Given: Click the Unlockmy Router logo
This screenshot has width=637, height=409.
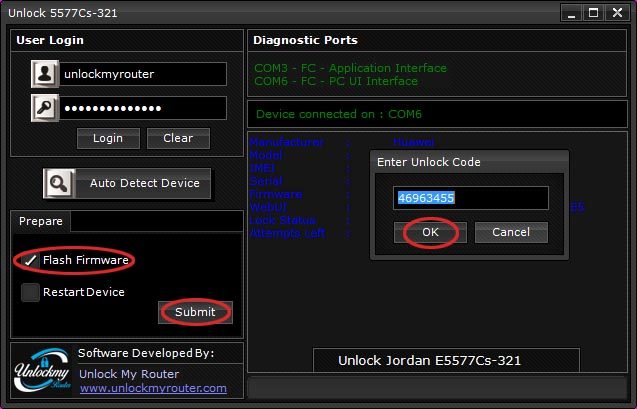Looking at the screenshot, I should 42,370.
